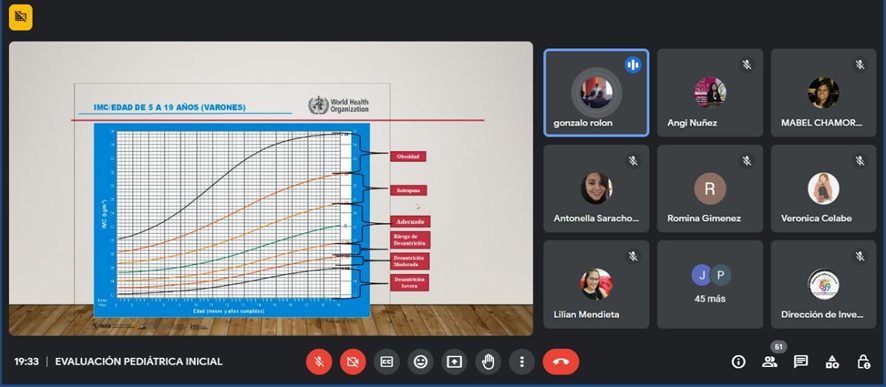Screen dimensions: 886x387
Task: Click the slide title IMC/EDAD DE 5 A 19 AÑOS
Action: 170,107
